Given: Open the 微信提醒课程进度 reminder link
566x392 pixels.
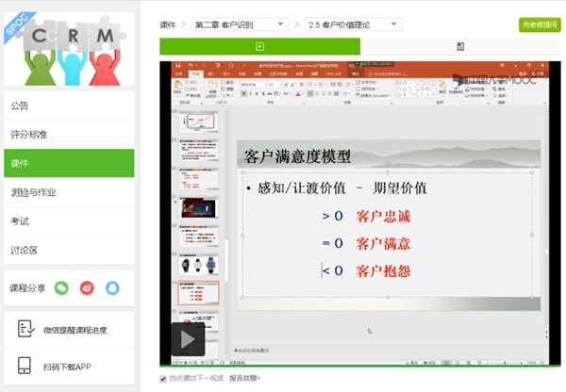Looking at the screenshot, I should 75,331.
